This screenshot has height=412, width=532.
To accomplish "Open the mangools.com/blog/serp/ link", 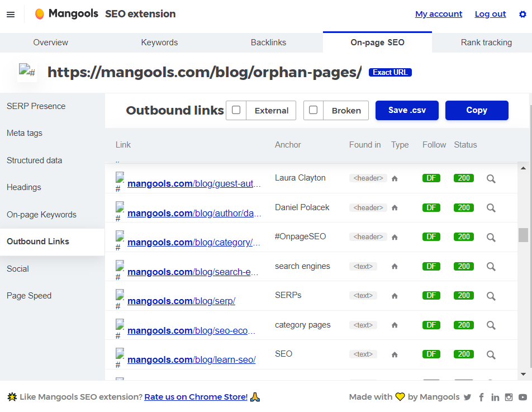I will pyautogui.click(x=181, y=301).
